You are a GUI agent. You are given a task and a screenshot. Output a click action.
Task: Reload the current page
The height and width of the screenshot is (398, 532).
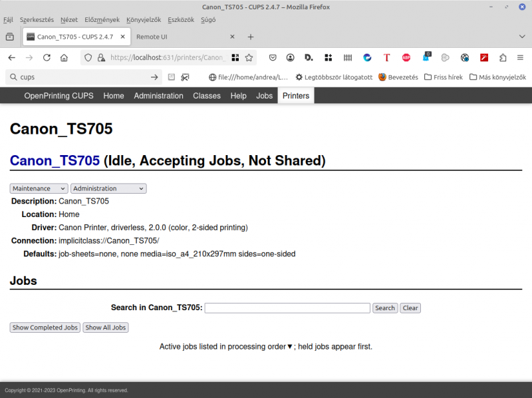[47, 58]
